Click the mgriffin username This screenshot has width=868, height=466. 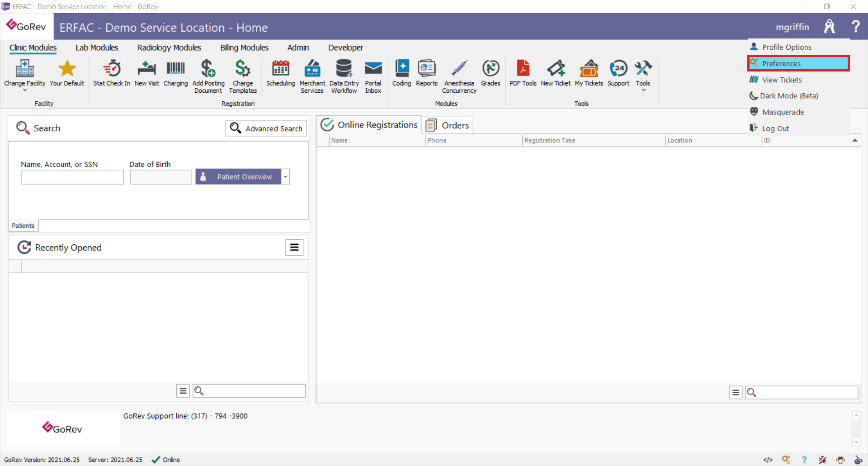point(793,27)
